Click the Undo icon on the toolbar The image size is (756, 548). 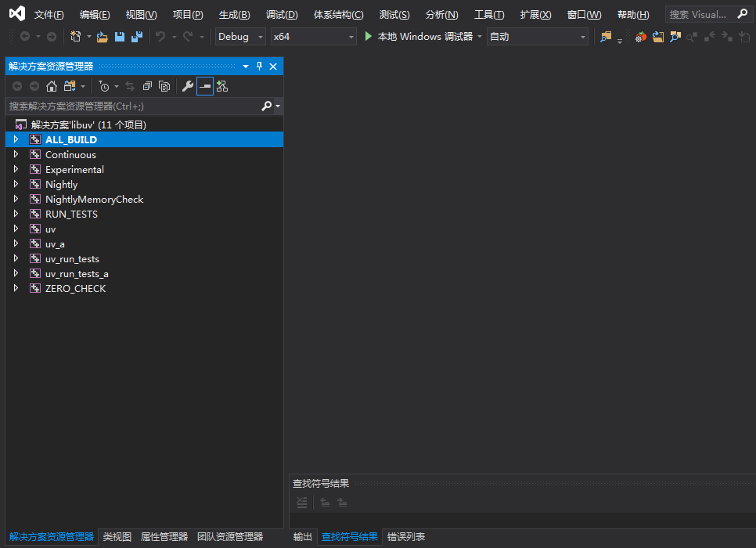tap(160, 35)
